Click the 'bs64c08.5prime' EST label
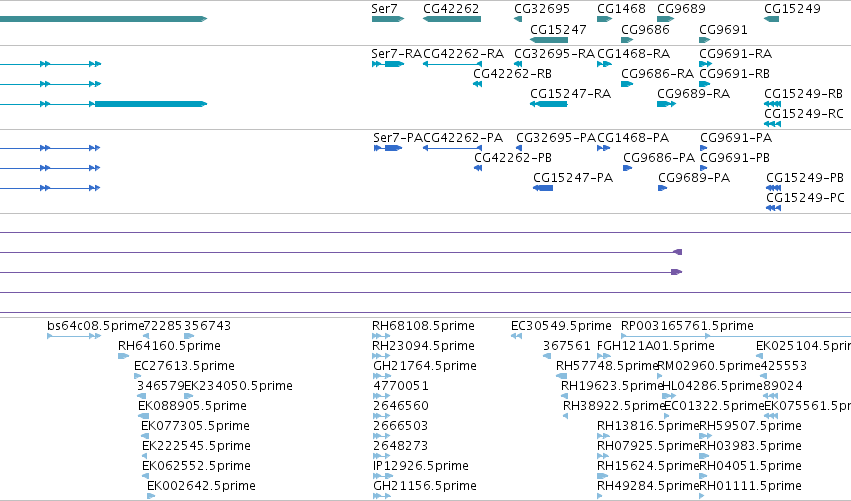851x501 pixels. point(96,326)
